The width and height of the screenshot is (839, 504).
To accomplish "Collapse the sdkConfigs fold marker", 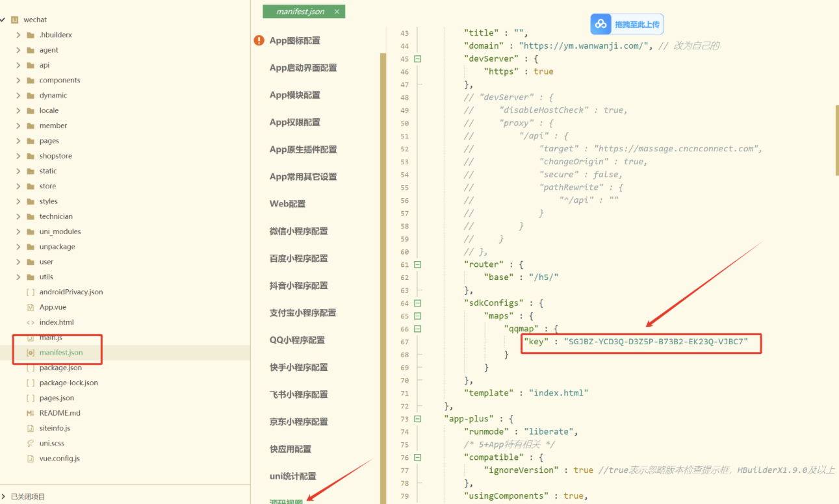I will [418, 303].
